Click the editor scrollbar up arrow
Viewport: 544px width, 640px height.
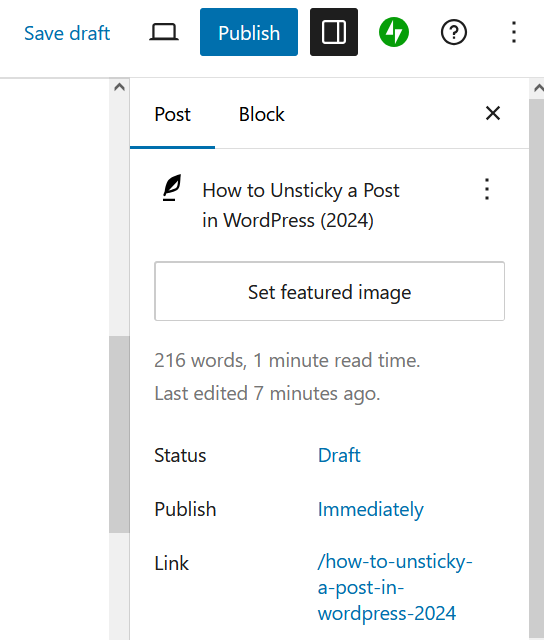119,87
